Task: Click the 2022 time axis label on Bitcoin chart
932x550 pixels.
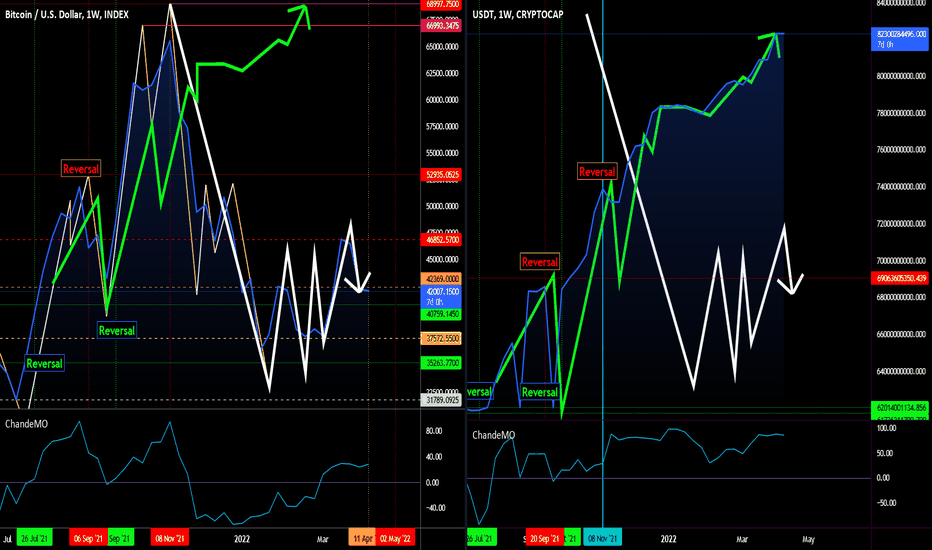Action: point(242,539)
